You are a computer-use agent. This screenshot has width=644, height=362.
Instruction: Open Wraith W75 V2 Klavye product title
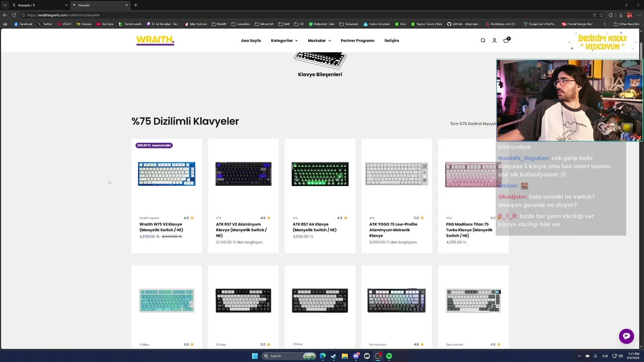click(x=161, y=227)
